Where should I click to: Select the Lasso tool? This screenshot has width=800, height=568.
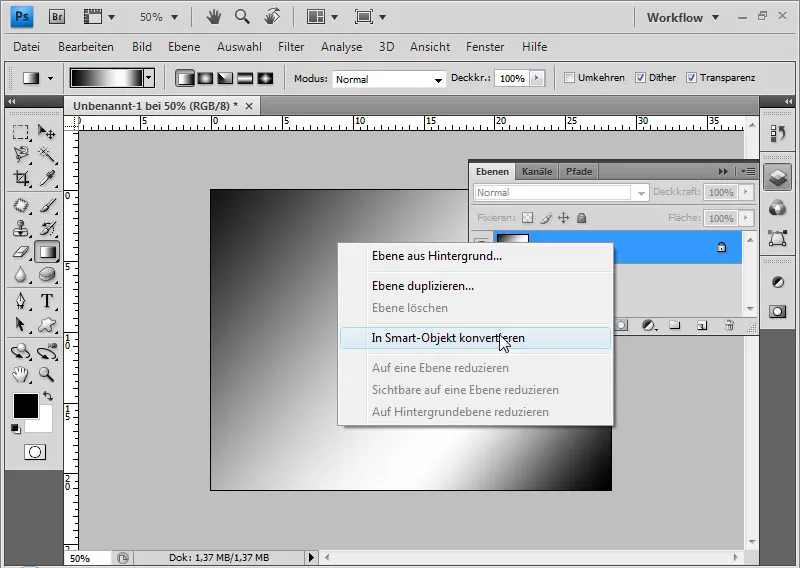pyautogui.click(x=20, y=154)
